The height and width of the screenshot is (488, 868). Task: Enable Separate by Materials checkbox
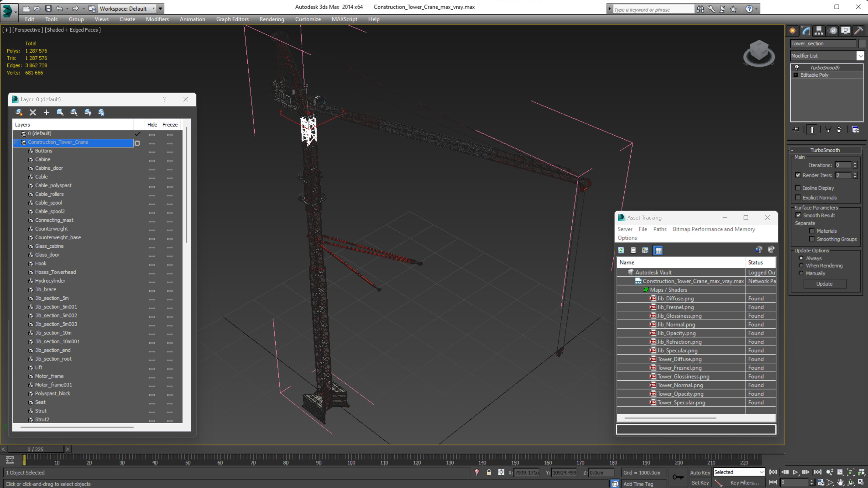[x=812, y=231]
